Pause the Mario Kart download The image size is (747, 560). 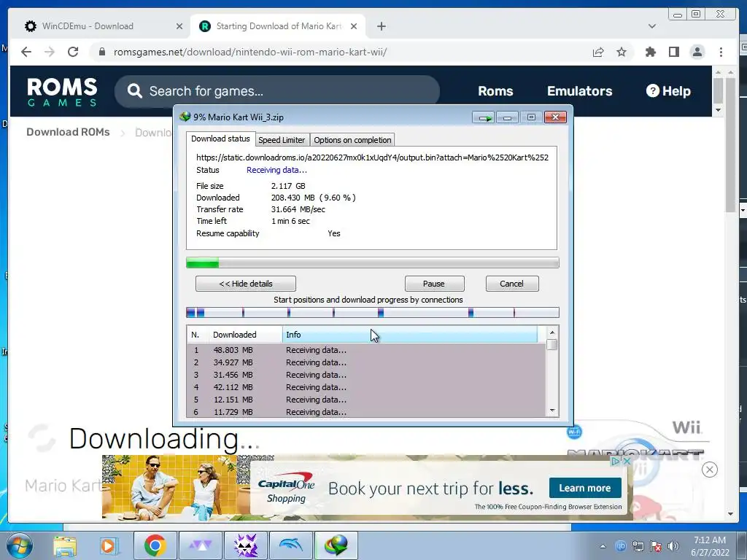[x=434, y=284]
